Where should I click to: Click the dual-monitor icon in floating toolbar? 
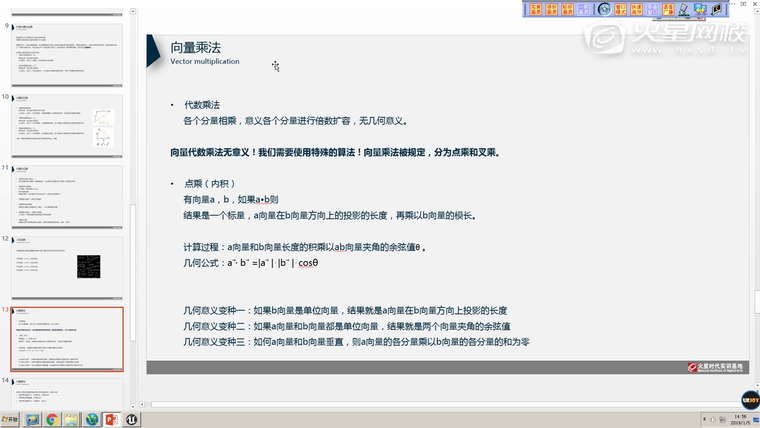point(699,9)
